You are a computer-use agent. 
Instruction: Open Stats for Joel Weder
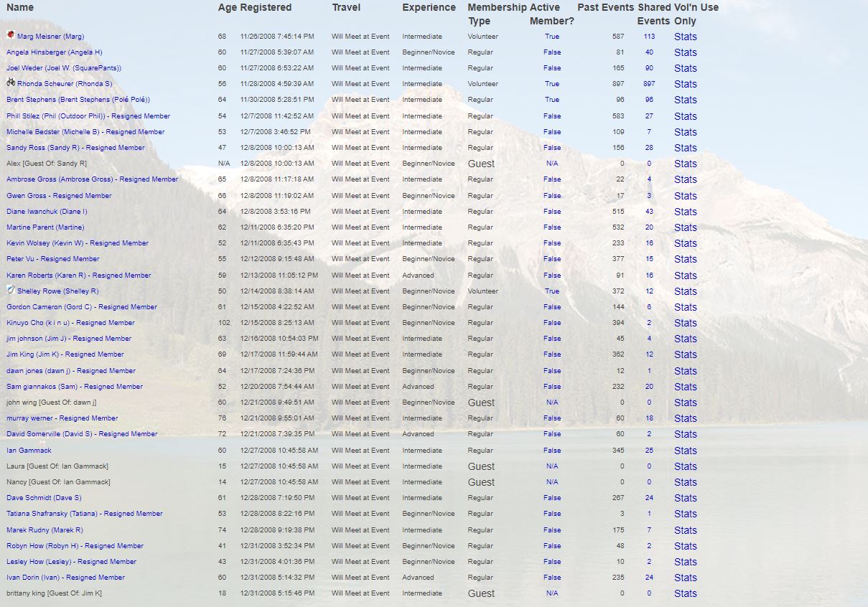pos(685,68)
